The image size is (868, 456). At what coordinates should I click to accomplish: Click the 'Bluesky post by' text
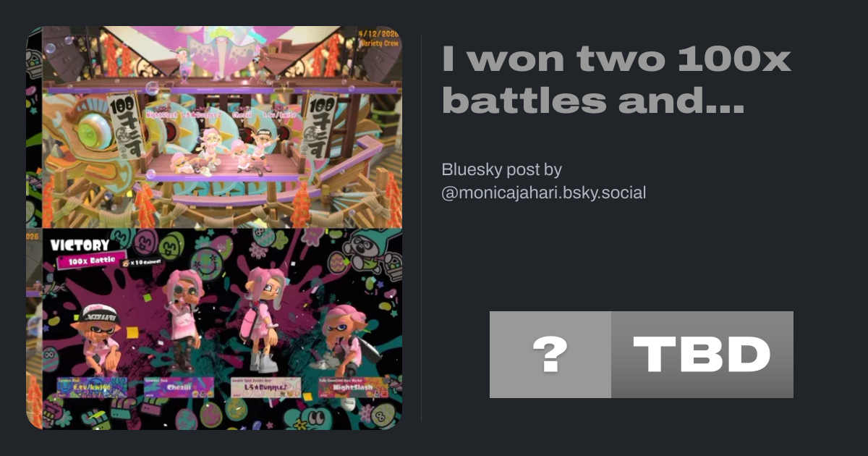pyautogui.click(x=501, y=169)
